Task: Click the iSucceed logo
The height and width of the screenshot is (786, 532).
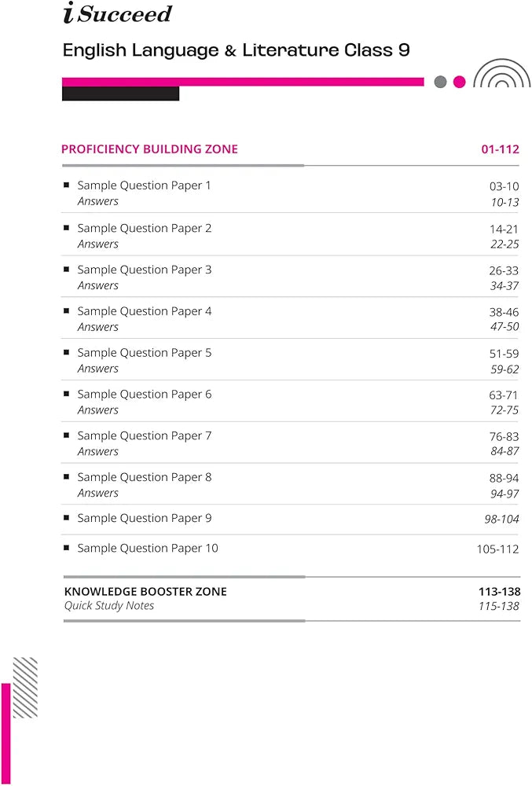Action: coord(116,14)
